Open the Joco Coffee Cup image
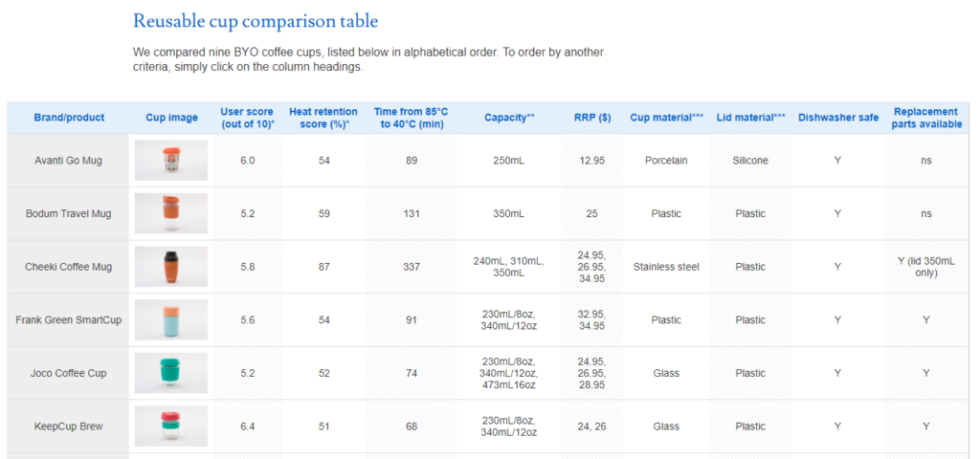Image resolution: width=980 pixels, height=459 pixels. (x=171, y=373)
